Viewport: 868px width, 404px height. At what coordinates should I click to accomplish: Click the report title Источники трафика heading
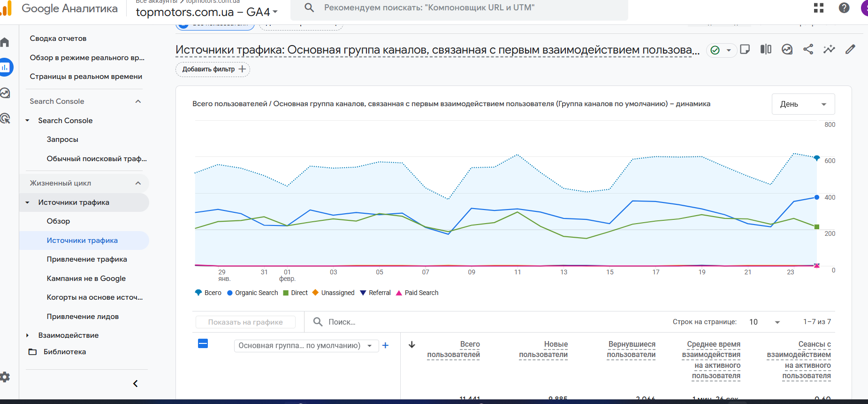437,50
